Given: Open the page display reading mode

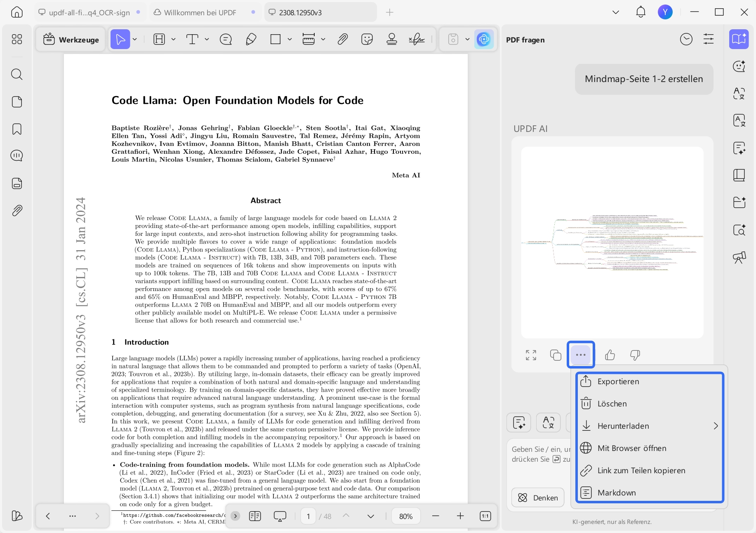Looking at the screenshot, I should 255,516.
